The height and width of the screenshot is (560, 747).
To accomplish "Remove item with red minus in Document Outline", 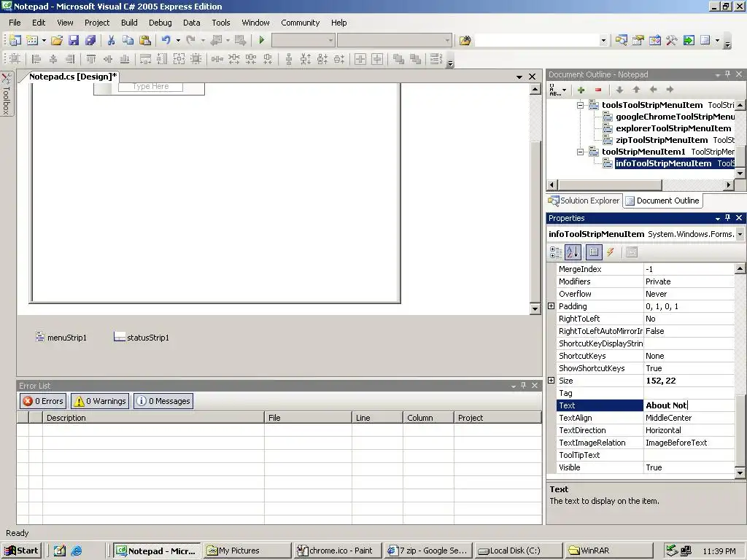I will [x=598, y=90].
